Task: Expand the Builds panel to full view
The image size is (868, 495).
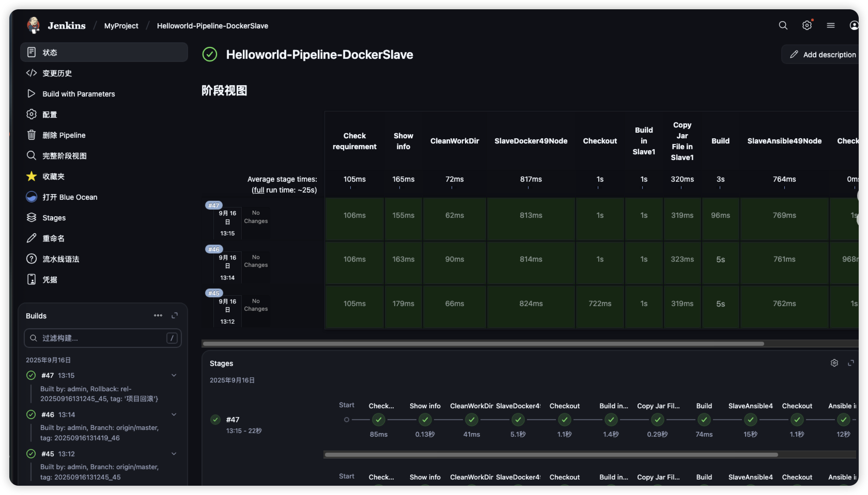Action: pyautogui.click(x=175, y=315)
